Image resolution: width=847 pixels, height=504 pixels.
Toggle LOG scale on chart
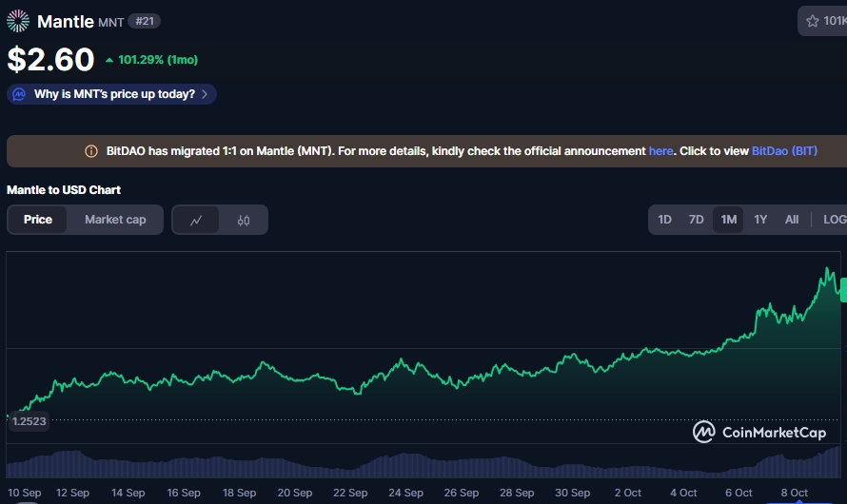834,220
